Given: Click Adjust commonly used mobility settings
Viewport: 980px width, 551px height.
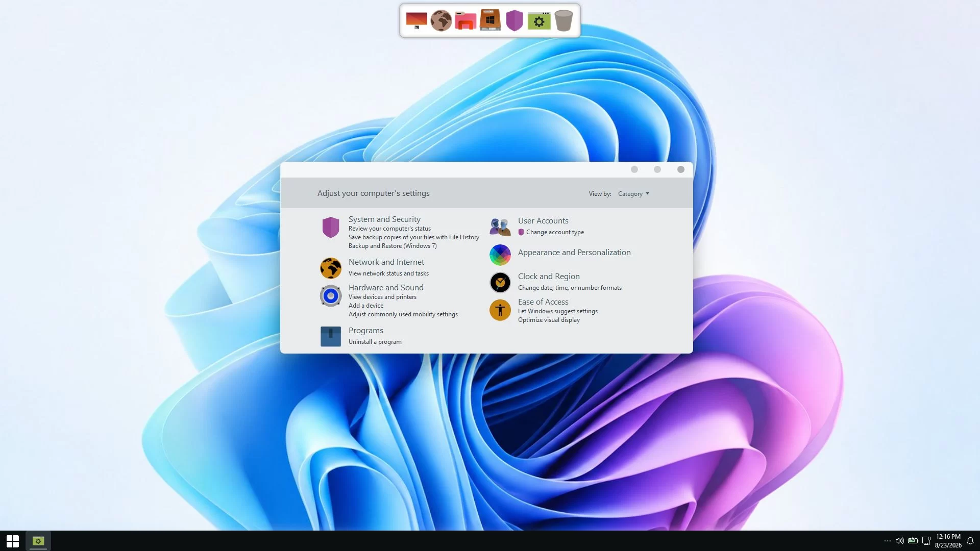Looking at the screenshot, I should (x=403, y=314).
